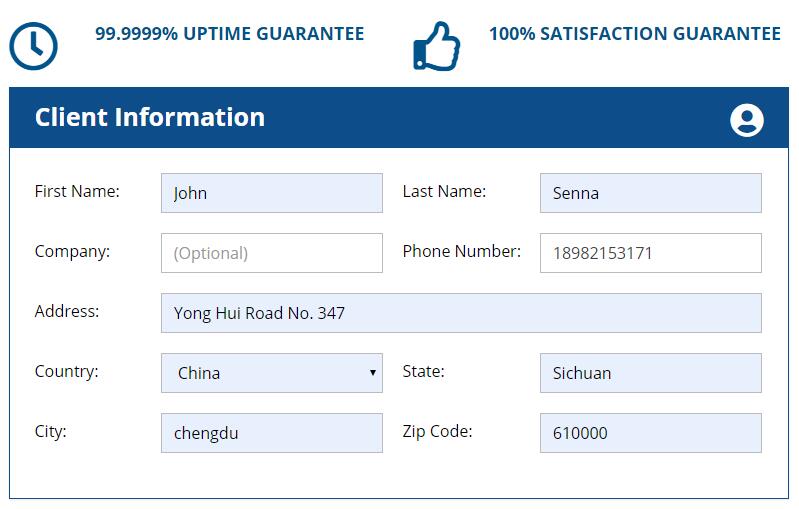
Task: Click the user profile icon in header
Action: 747,120
